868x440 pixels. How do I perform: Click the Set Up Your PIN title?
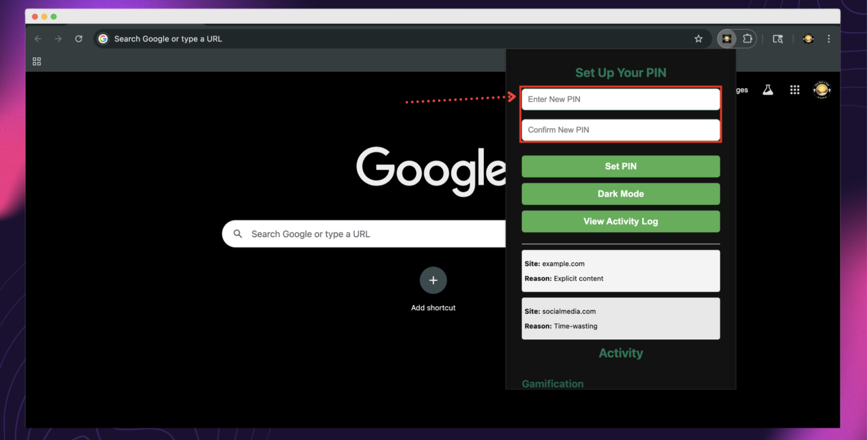621,73
